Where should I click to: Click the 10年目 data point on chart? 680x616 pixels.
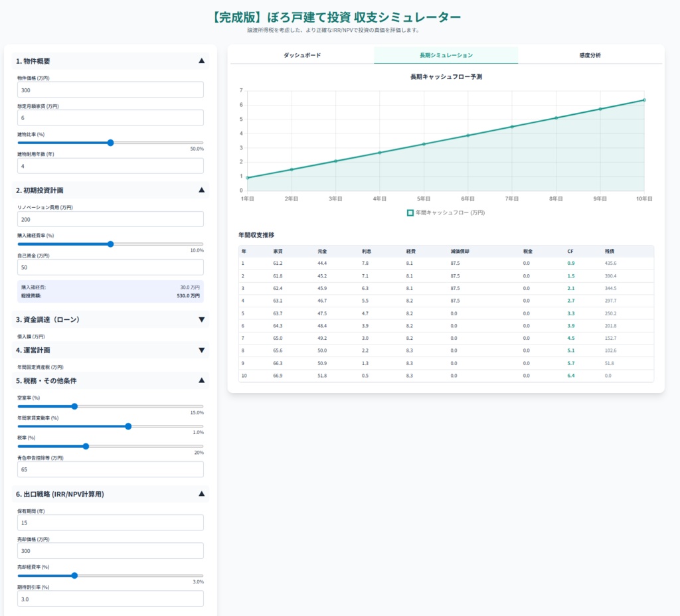[x=644, y=100]
